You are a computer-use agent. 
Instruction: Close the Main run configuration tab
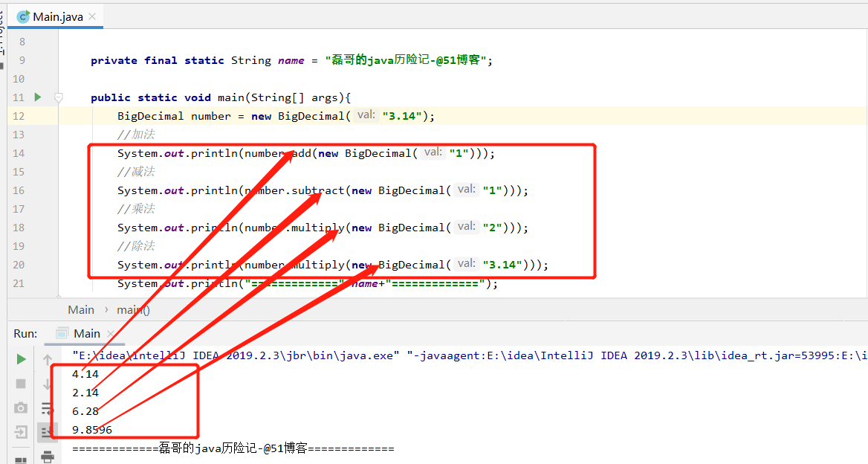click(111, 334)
